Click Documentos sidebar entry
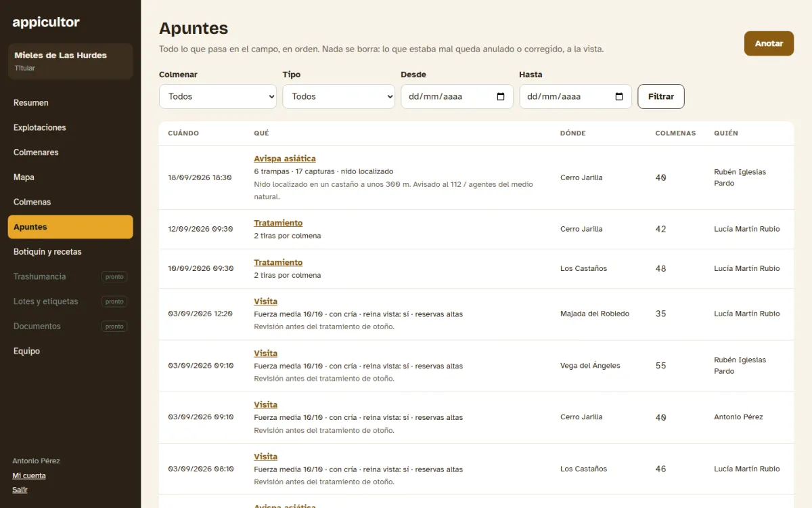812x508 pixels. coord(70,326)
